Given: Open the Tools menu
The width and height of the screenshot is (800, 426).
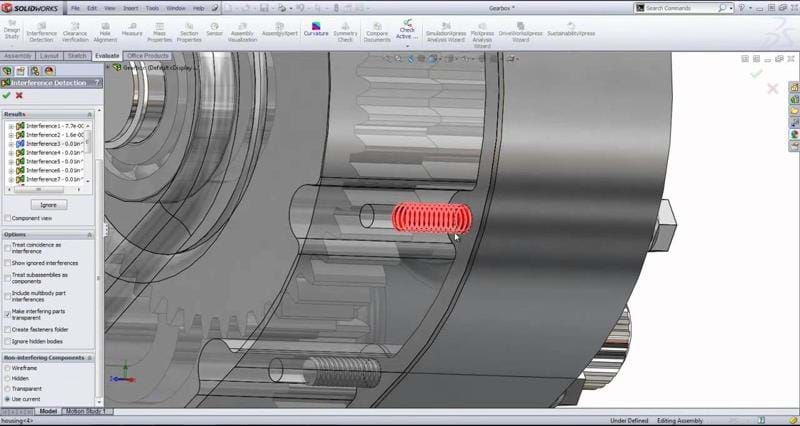Looking at the screenshot, I should (151, 7).
